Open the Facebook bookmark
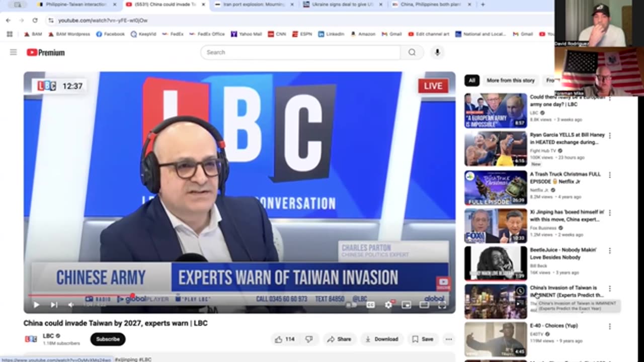Viewport: 644px width, 362px height. click(110, 34)
